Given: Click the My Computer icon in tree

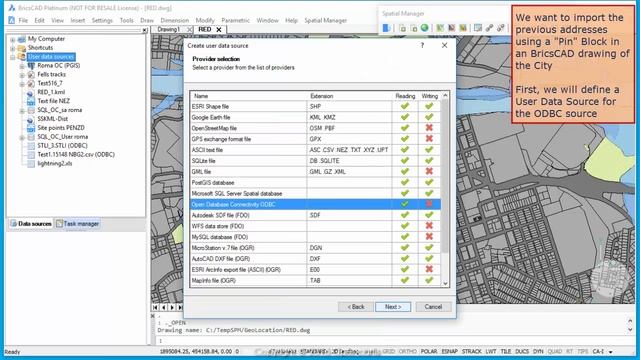Looking at the screenshot, I should pos(22,39).
